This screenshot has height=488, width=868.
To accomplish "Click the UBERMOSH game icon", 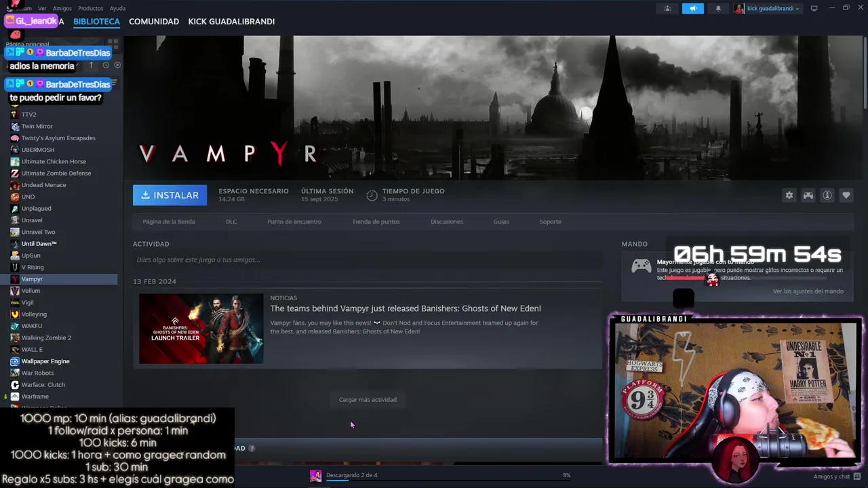I will [x=15, y=150].
